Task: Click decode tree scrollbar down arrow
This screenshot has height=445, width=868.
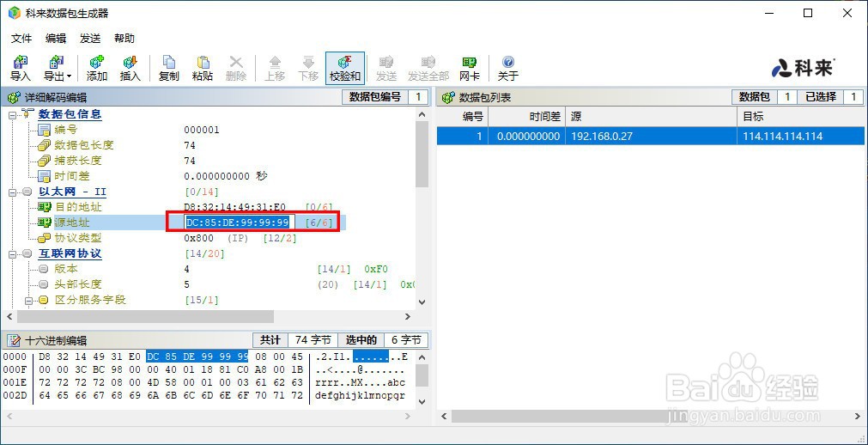Action: (x=422, y=302)
